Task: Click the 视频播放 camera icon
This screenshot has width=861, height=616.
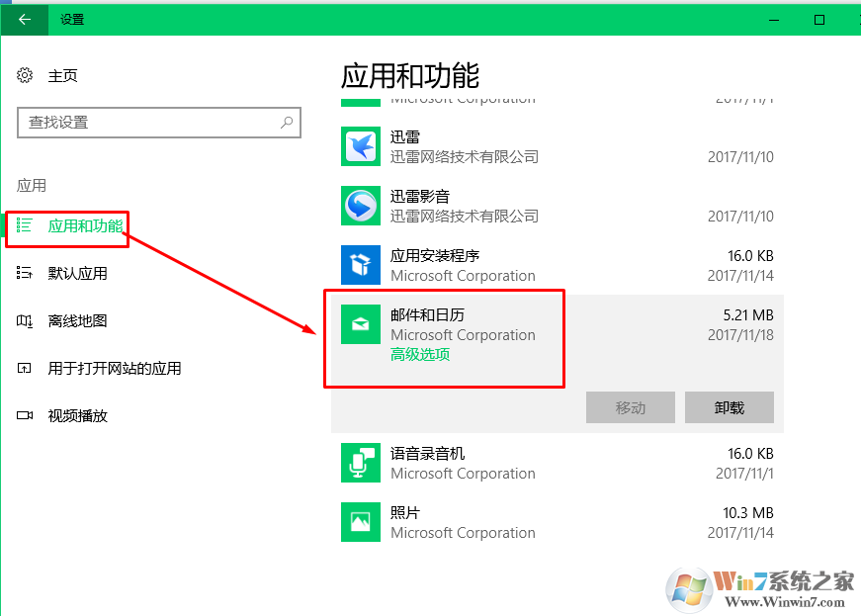Action: point(24,415)
